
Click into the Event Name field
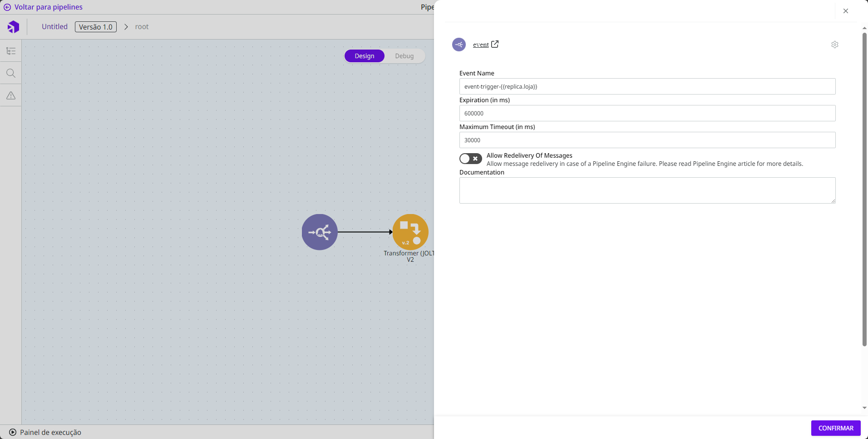coord(647,86)
